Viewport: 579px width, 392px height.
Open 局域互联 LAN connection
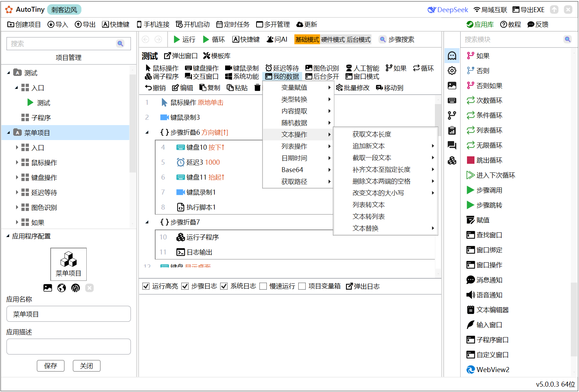click(490, 10)
